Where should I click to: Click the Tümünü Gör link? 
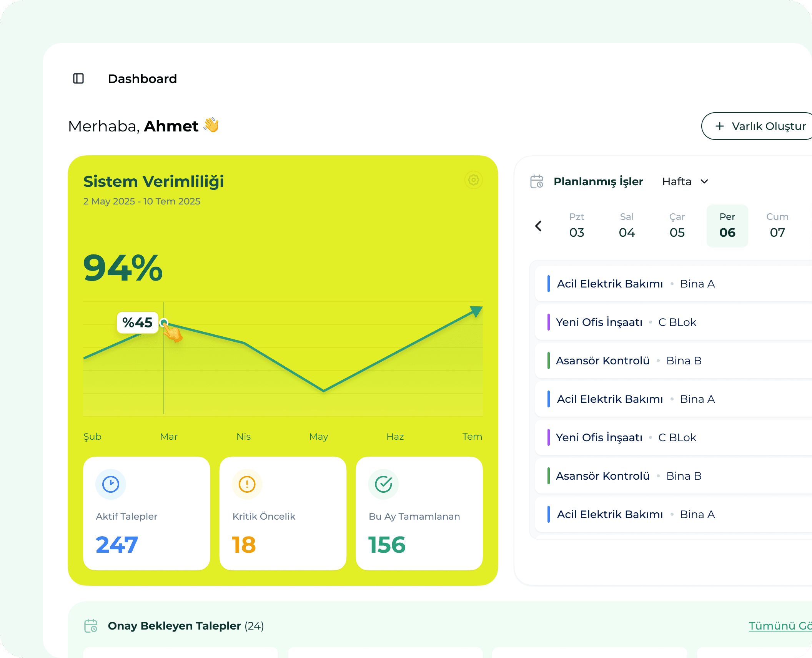tap(780, 626)
